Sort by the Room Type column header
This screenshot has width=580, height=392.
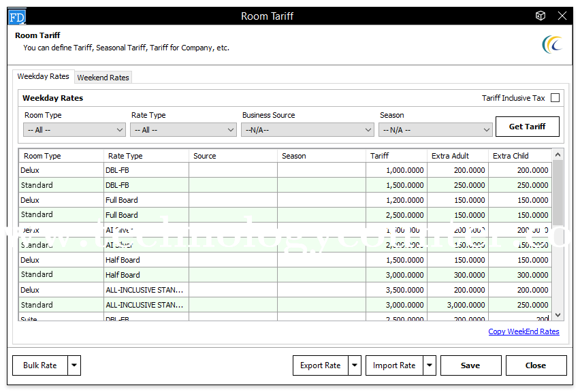[x=61, y=156]
